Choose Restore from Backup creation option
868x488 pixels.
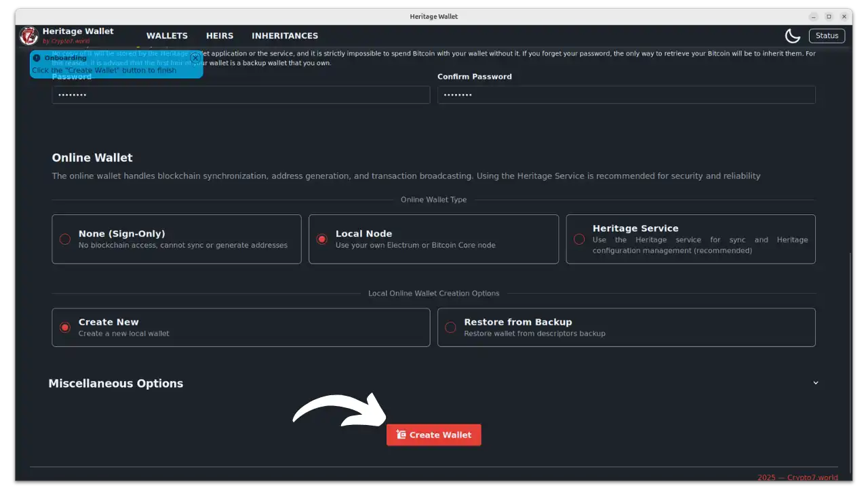point(450,327)
